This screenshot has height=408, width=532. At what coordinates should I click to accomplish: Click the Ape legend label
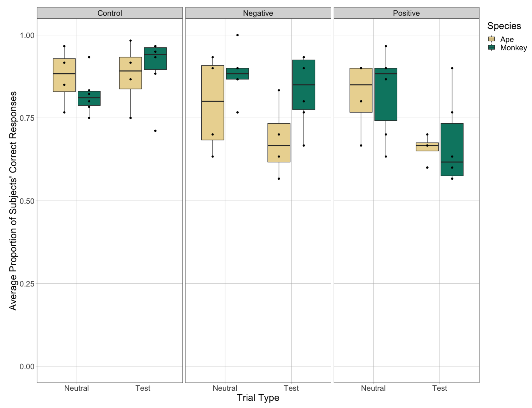(507, 39)
